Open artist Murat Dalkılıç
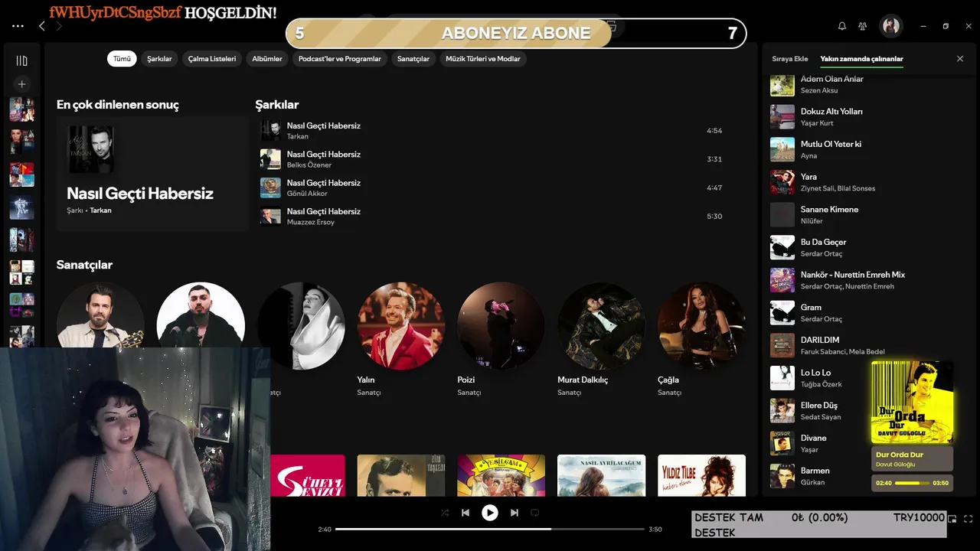 tap(601, 339)
